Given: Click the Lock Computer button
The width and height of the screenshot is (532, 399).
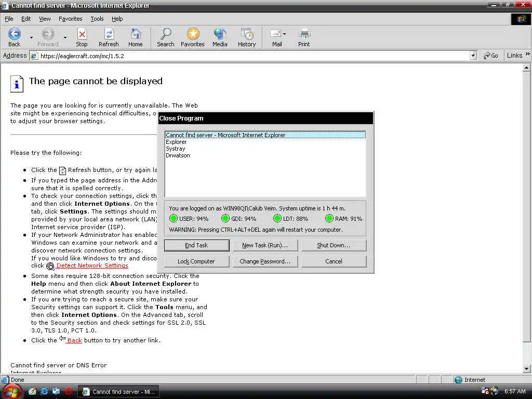Looking at the screenshot, I should point(197,261).
